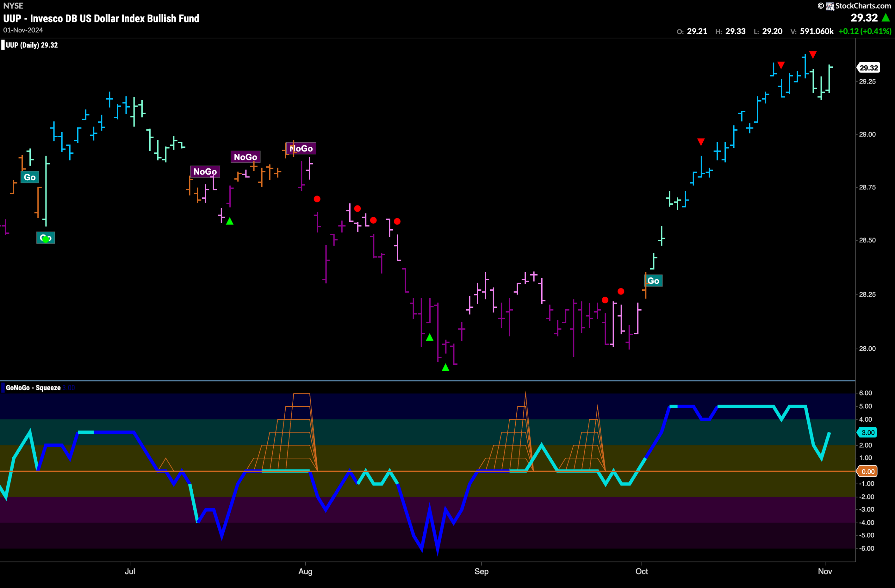Click the Jul label on time axis
This screenshot has height=588, width=895.
pyautogui.click(x=130, y=572)
